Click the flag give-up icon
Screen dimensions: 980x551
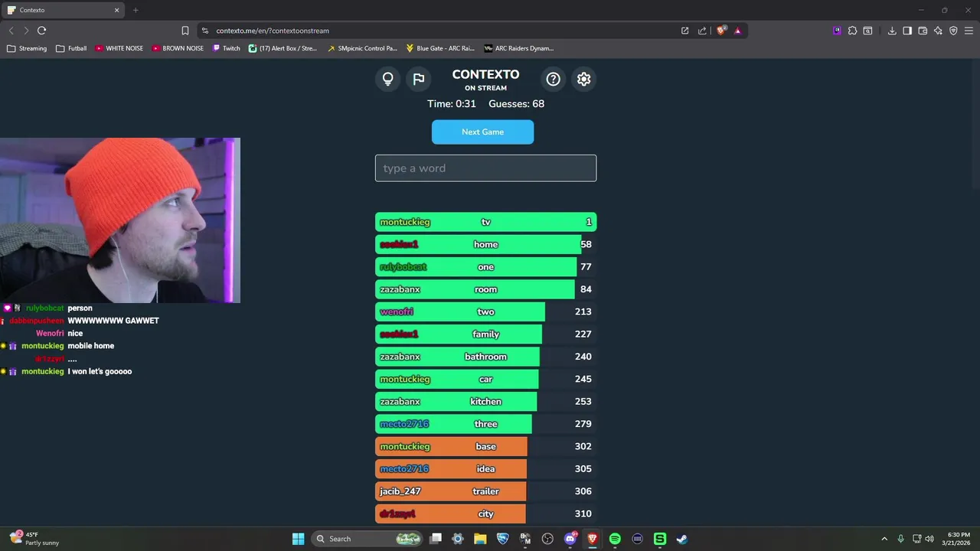(418, 79)
